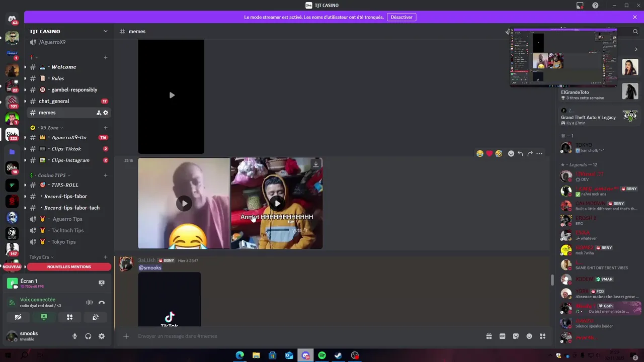Viewport: 644px width, 362px height.
Task: Open GIF picker in message bar
Action: 502,336
